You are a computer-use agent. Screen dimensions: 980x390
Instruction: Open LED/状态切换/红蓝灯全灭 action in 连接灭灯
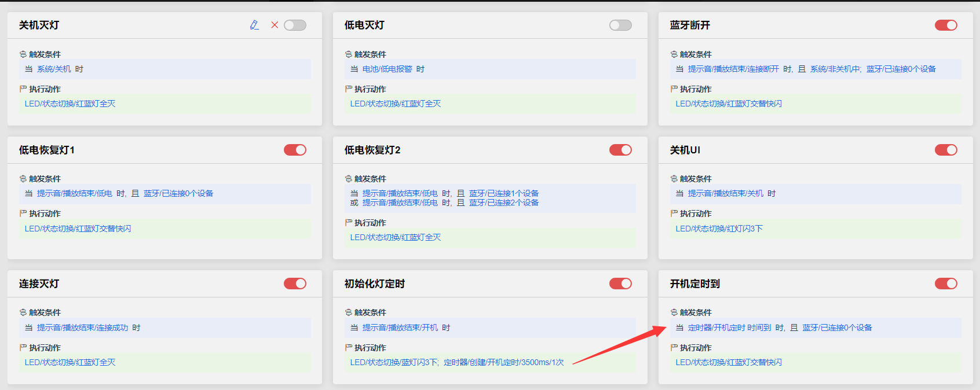(70, 362)
